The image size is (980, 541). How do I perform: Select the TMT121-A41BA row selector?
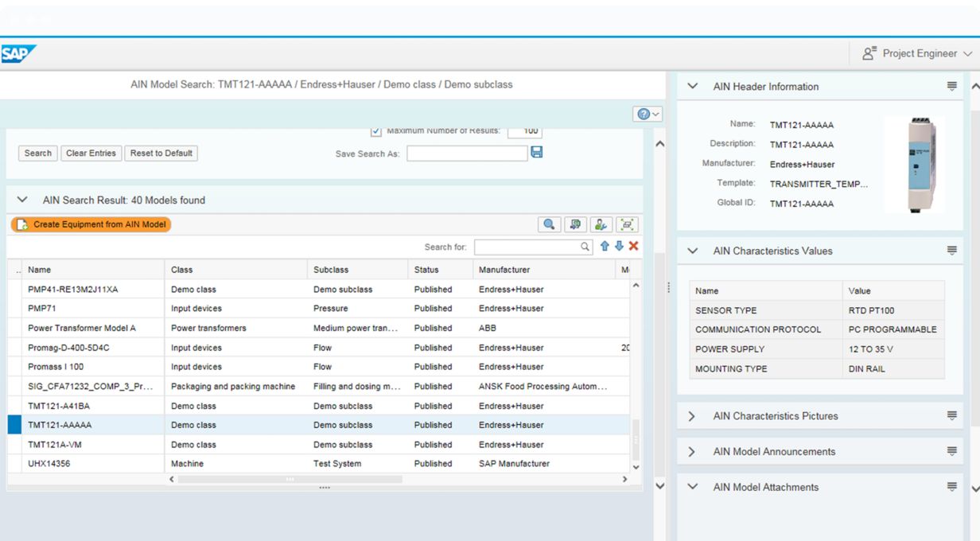pyautogui.click(x=14, y=406)
